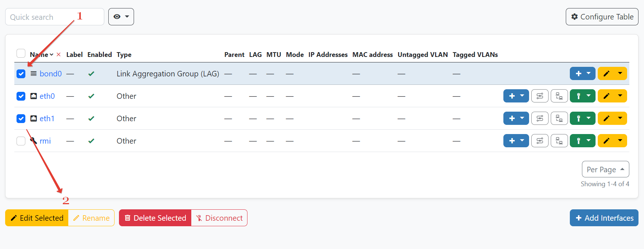The height and width of the screenshot is (249, 644).
Task: Click the pencil edit icon for rmi
Action: (x=607, y=141)
